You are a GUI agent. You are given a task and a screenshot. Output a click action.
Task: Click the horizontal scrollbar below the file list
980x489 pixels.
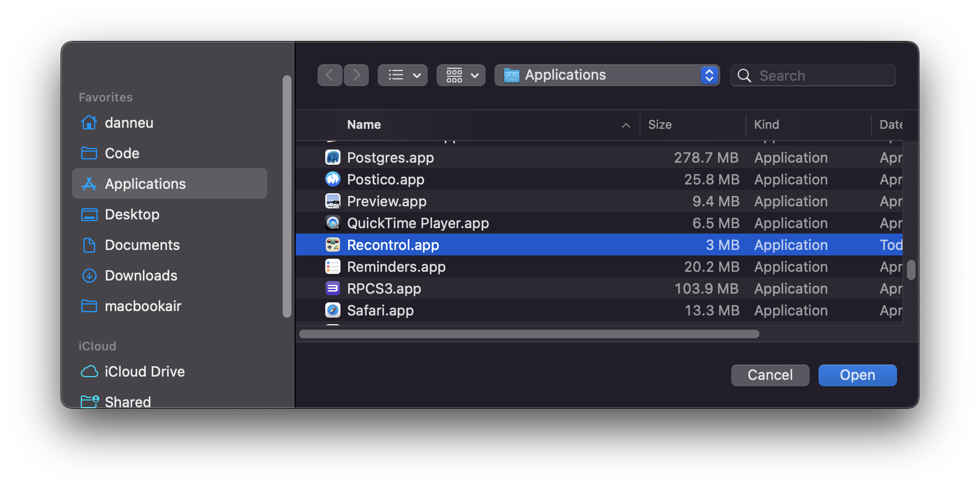(x=529, y=334)
